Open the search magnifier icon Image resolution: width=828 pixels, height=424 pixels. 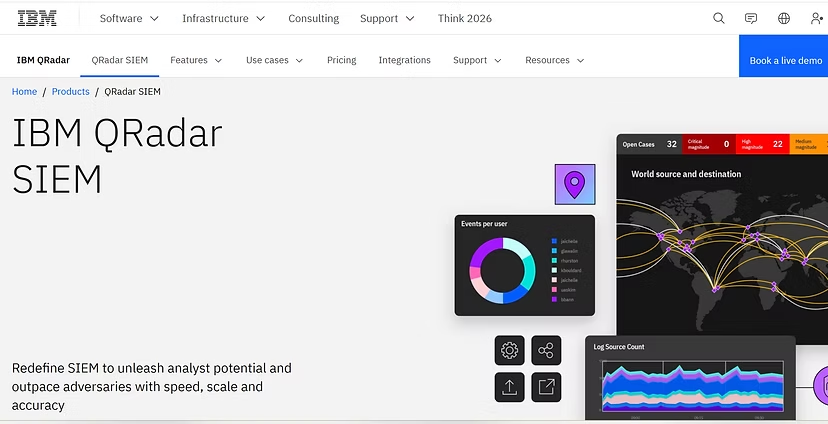click(718, 18)
